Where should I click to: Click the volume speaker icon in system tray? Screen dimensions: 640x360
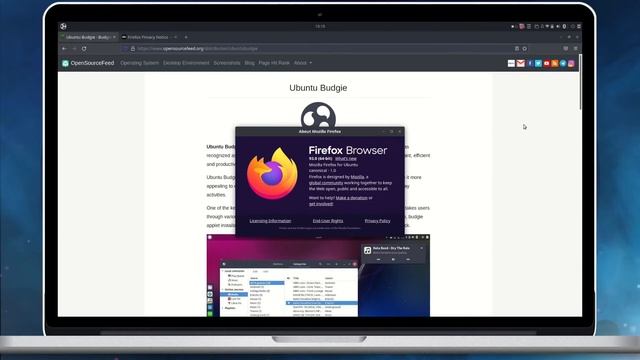point(558,27)
